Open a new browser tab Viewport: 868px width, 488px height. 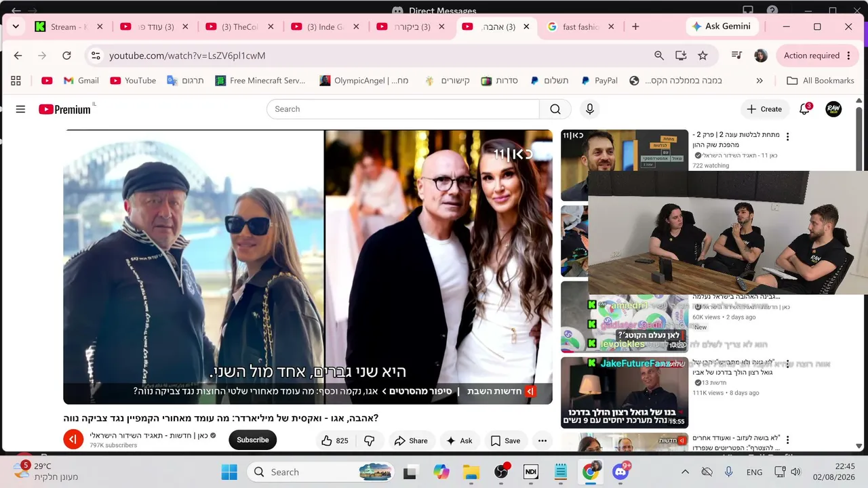(635, 26)
